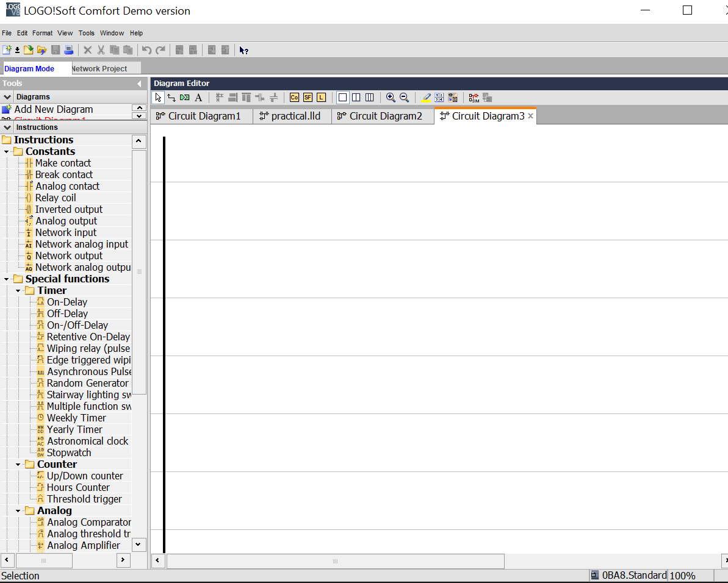Start the Simulation mode icon
Viewport: 728px width, 583px height.
(x=474, y=98)
